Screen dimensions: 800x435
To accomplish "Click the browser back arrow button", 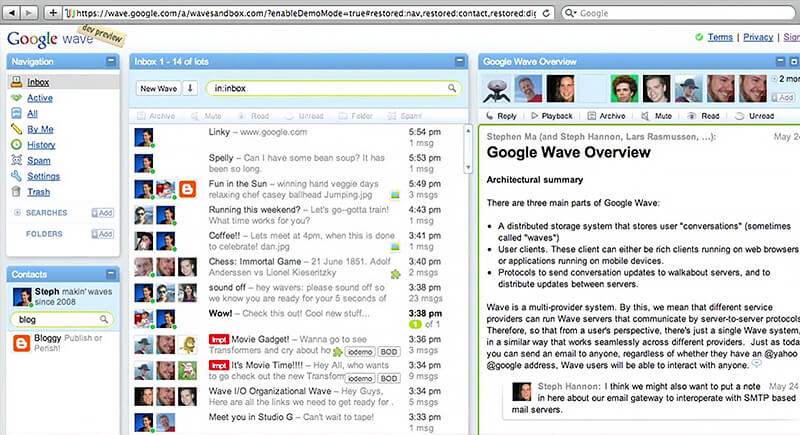I will point(13,13).
